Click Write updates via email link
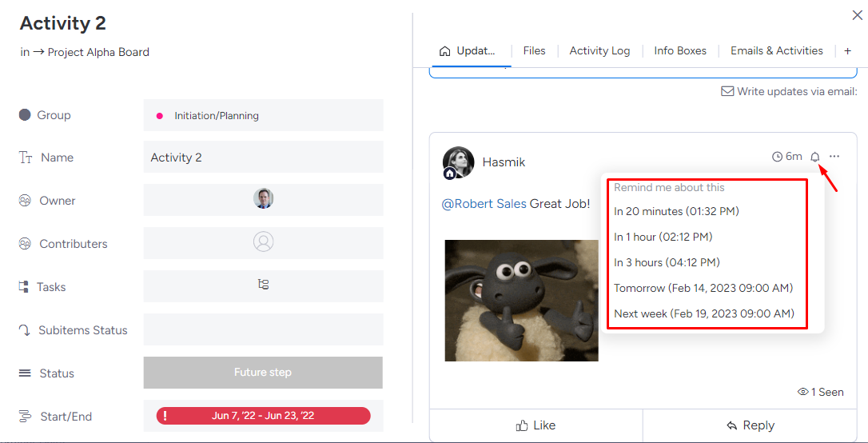This screenshot has width=868, height=443. pos(797,91)
